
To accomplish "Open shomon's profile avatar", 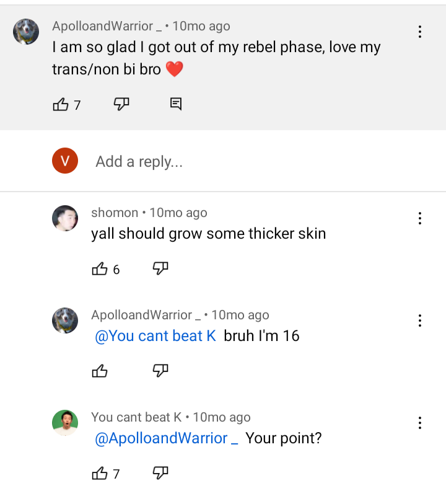I will (x=65, y=218).
